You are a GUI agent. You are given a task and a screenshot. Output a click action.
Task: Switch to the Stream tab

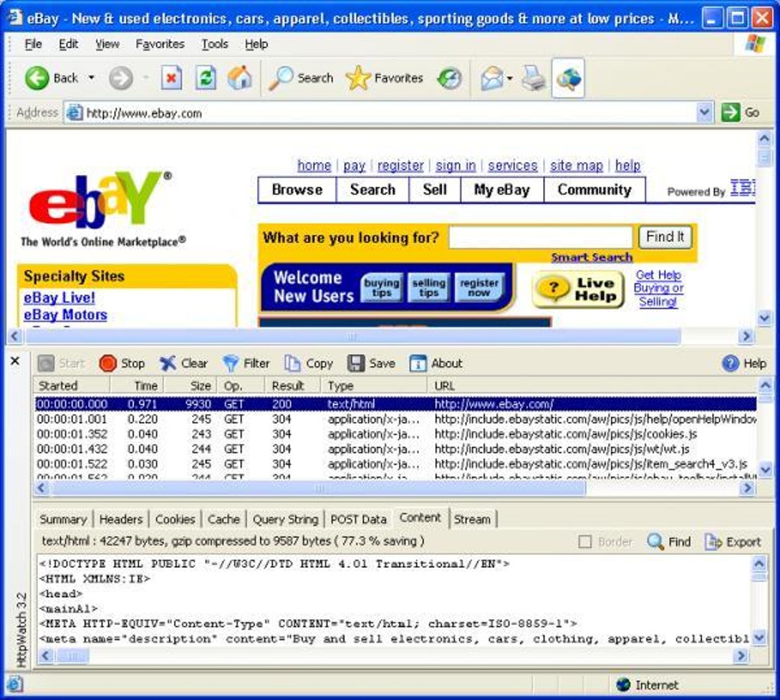click(x=472, y=520)
